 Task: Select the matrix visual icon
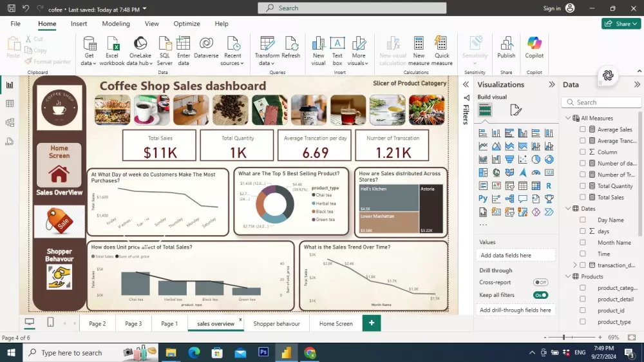[536, 186]
